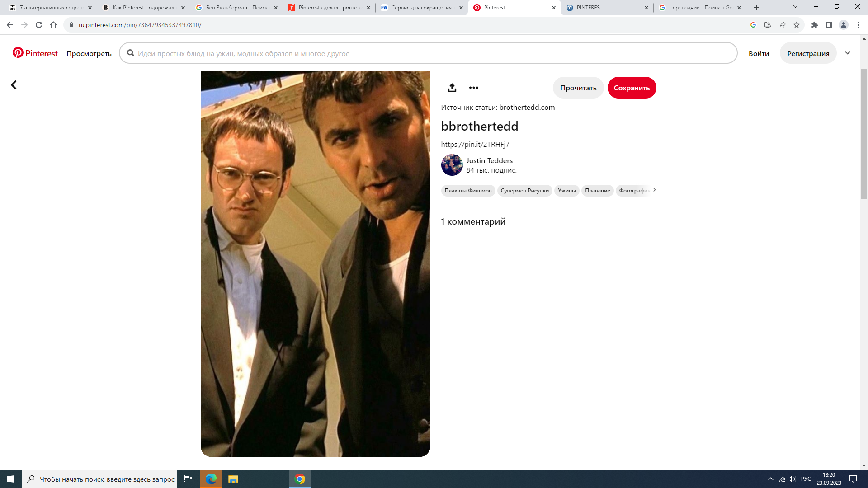The image size is (868, 488).
Task: Launch Microsoft Edge from taskbar
Action: 211,479
